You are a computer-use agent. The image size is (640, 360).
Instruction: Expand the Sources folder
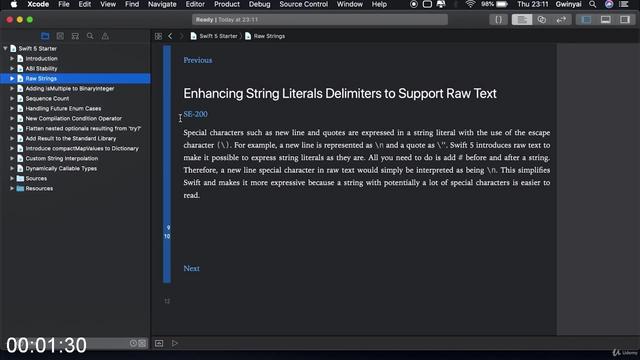point(12,178)
